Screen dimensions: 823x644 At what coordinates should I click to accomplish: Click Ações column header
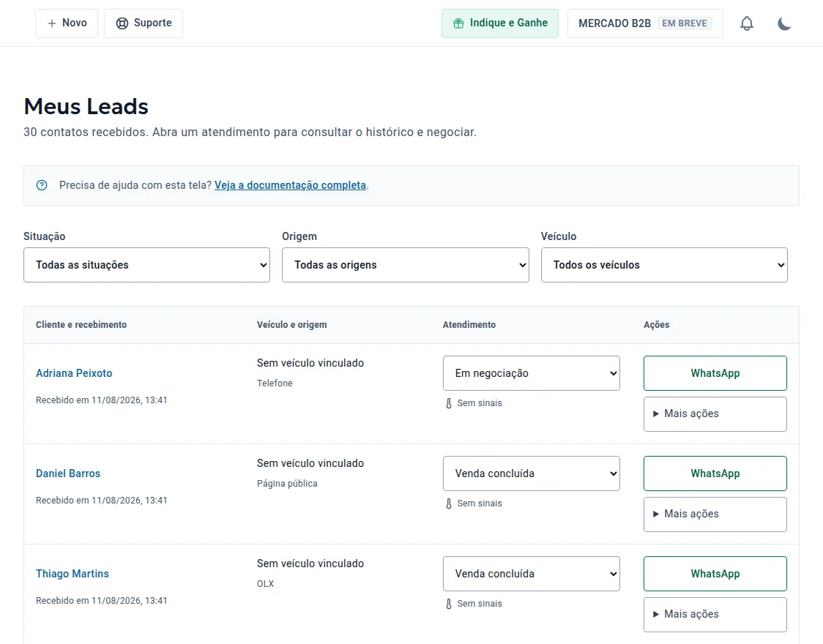coord(656,325)
